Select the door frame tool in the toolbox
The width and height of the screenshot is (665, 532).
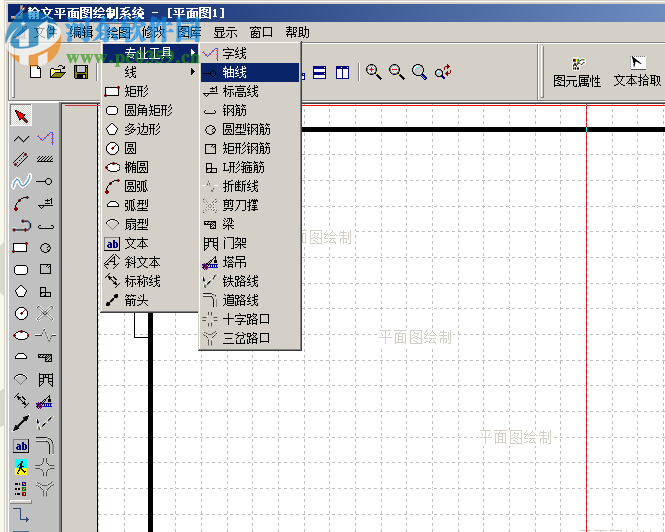point(45,380)
